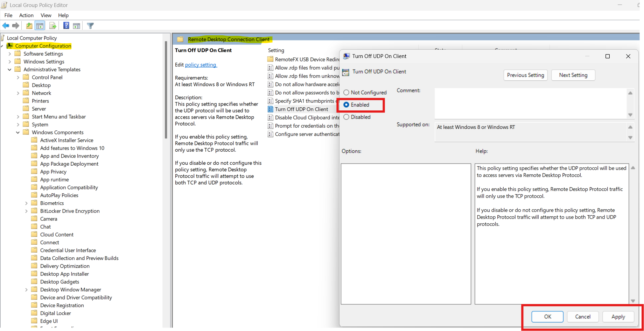The width and height of the screenshot is (644, 331).
Task: Select Credential User Interface in the tree
Action: 68,250
